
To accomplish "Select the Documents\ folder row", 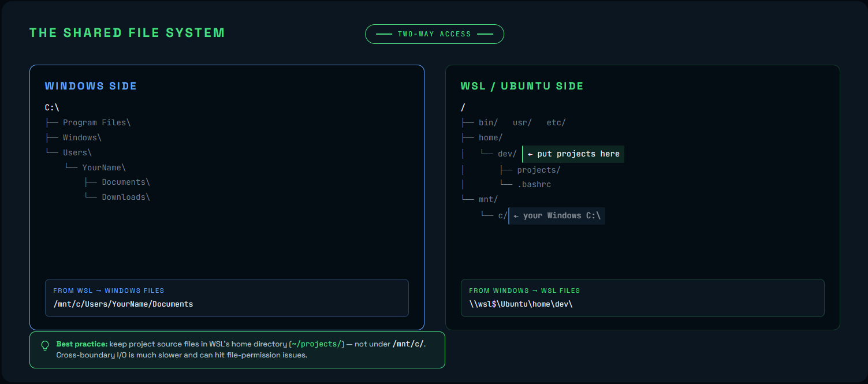I will click(x=117, y=182).
